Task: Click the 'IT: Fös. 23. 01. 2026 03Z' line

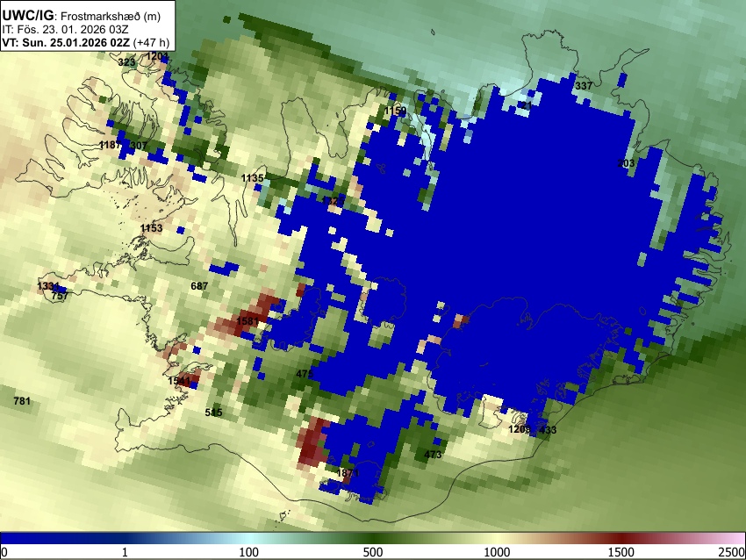Action: (66, 30)
